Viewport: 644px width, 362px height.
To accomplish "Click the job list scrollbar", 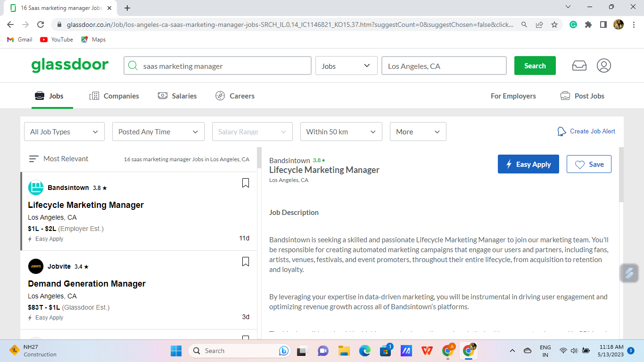I will click(x=259, y=157).
